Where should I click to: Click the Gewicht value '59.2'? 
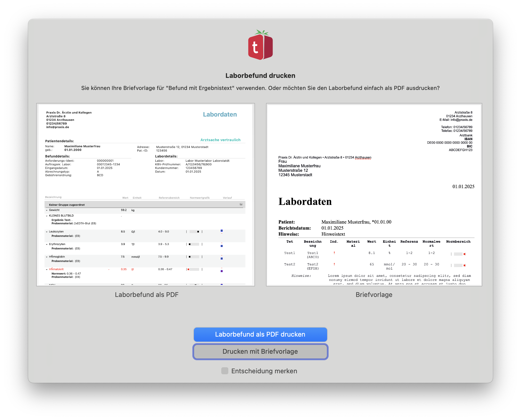pos(124,210)
